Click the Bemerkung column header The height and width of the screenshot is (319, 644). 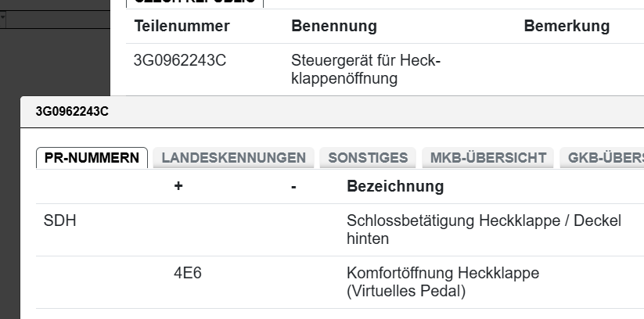567,27
